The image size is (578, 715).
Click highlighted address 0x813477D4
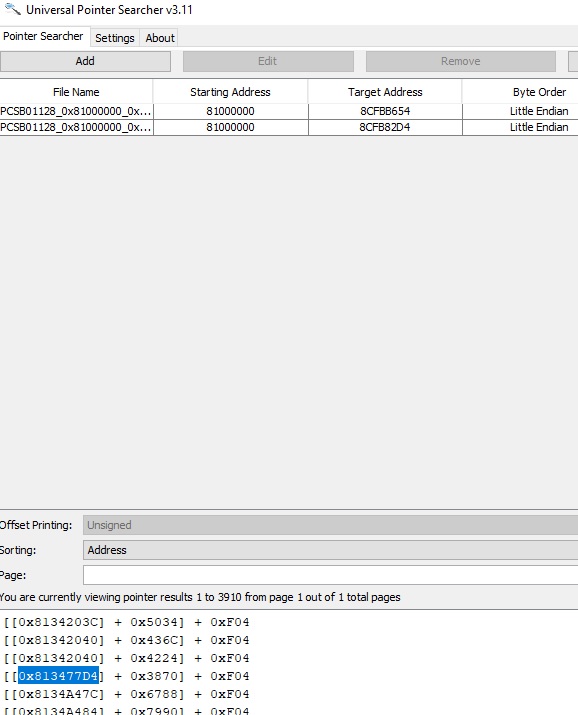click(x=58, y=676)
